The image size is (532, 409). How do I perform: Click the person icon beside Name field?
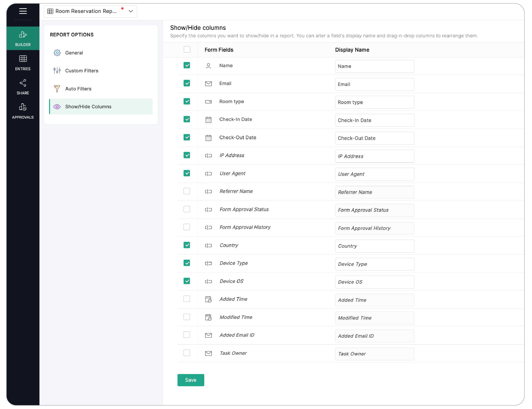click(208, 66)
